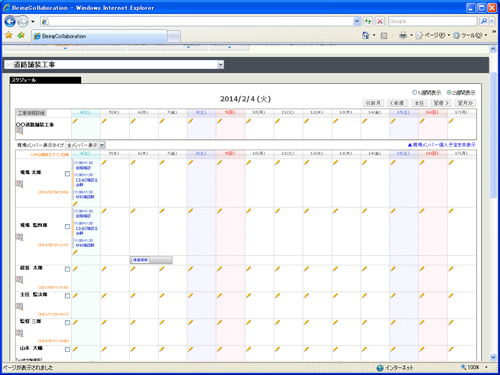This screenshot has height=375, width=500.
Task: Click the 工事情報詳細 button
Action: click(x=31, y=113)
